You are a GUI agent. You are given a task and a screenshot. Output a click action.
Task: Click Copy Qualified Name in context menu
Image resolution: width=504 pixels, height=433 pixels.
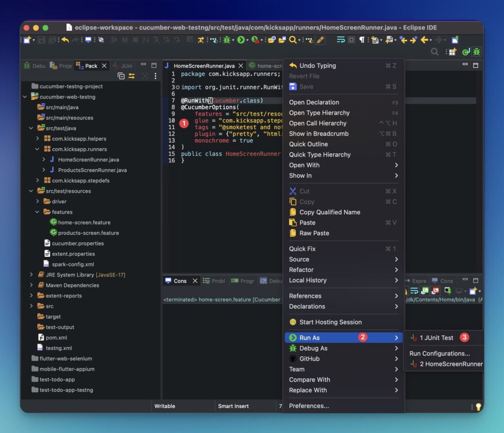point(343,213)
